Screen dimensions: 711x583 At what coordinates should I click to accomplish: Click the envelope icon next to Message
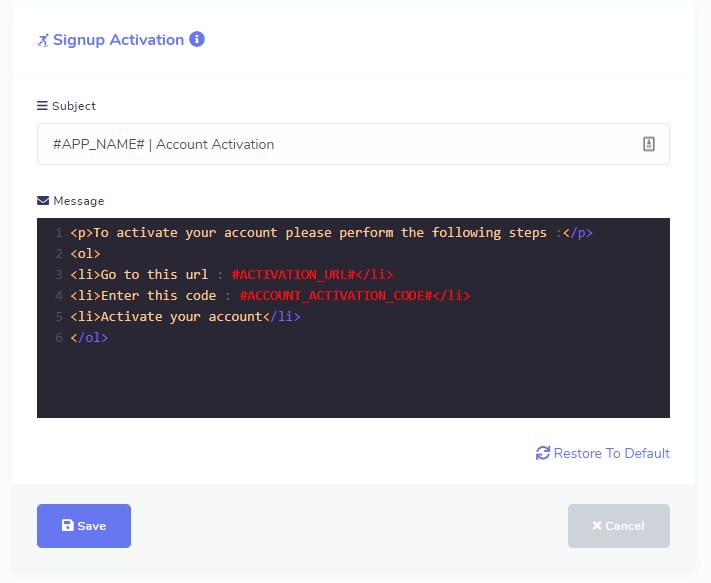point(43,201)
